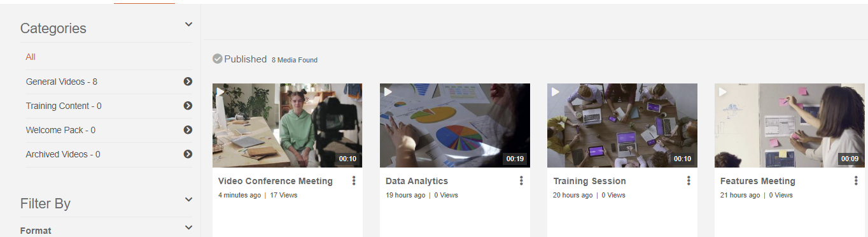Open three-dot menu for Data Analytics
Image resolution: width=868 pixels, height=237 pixels.
tap(521, 181)
